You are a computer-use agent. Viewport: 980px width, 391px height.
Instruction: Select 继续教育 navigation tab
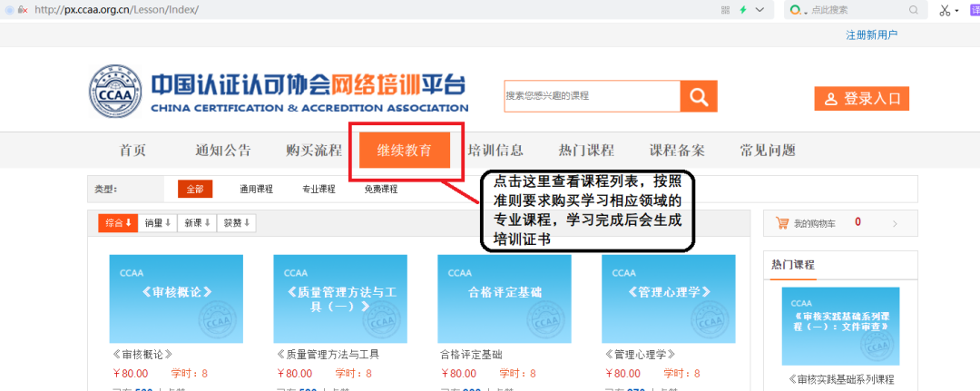[405, 150]
